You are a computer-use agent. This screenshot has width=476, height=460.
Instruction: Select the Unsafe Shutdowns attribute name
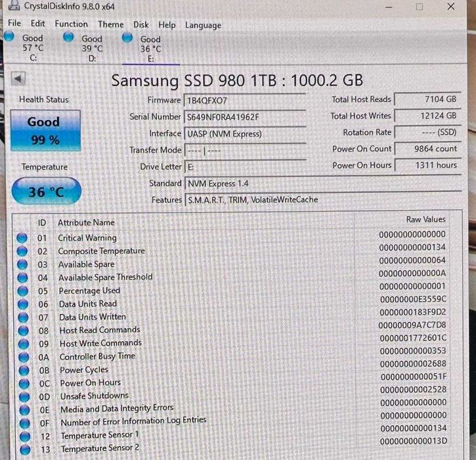point(95,396)
